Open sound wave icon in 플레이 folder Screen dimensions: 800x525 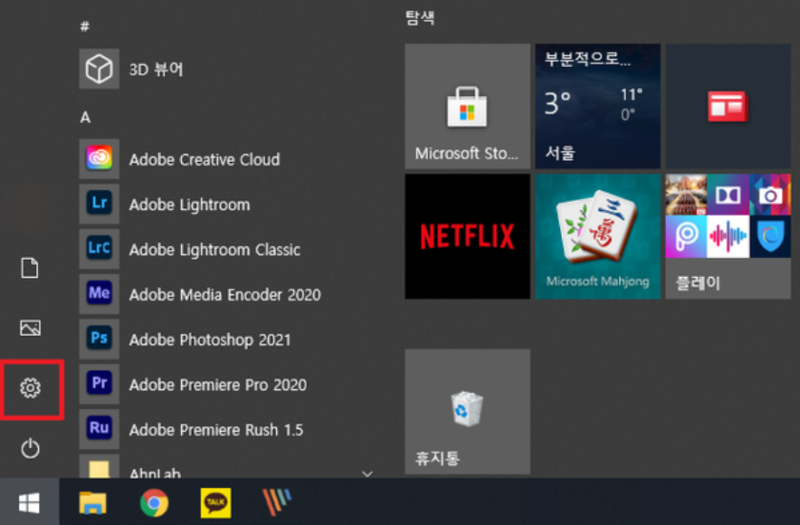728,237
